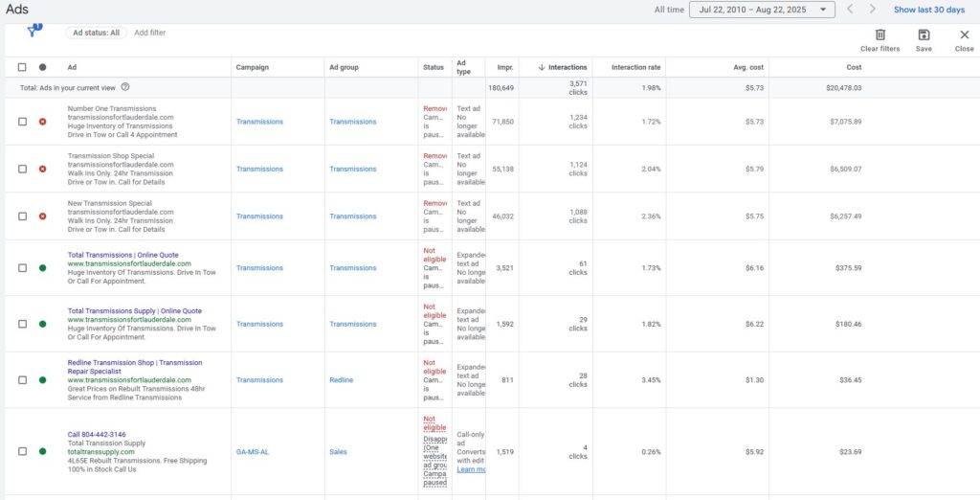The width and height of the screenshot is (980, 500).
Task: Click Not eligible status in call-only ad row
Action: point(434,423)
